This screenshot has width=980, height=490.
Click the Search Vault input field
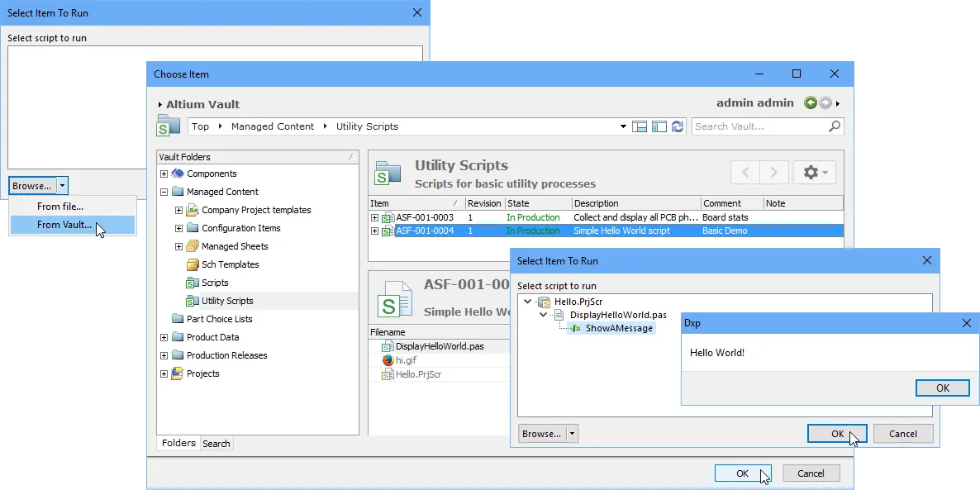pos(760,126)
